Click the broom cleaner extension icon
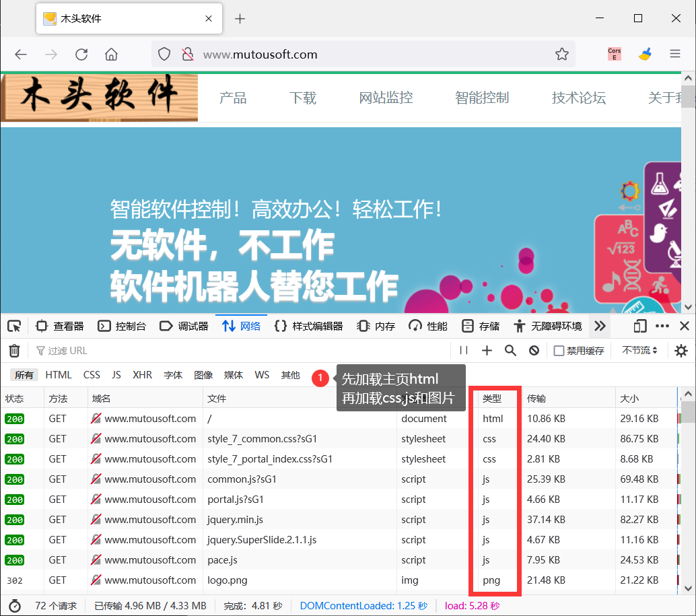The height and width of the screenshot is (616, 696). [x=645, y=54]
